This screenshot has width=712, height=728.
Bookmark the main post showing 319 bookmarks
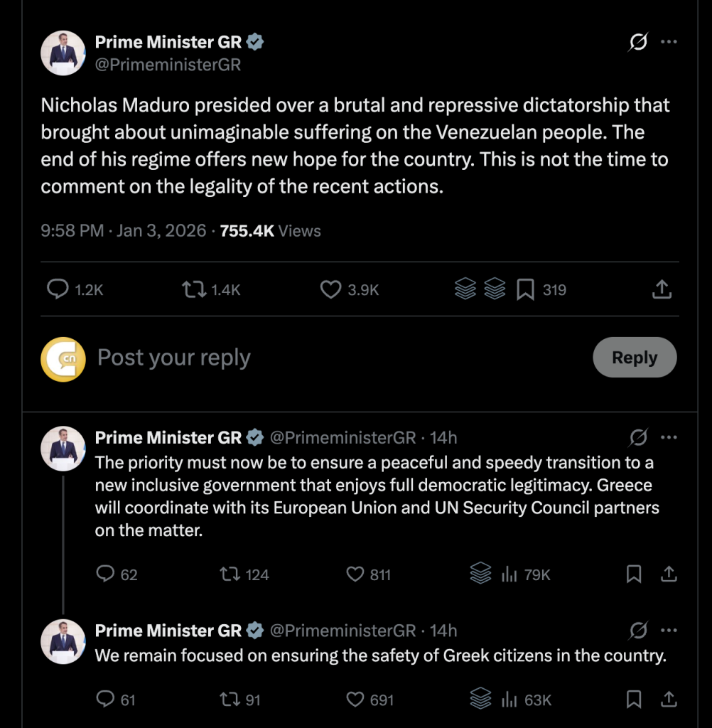click(x=525, y=290)
